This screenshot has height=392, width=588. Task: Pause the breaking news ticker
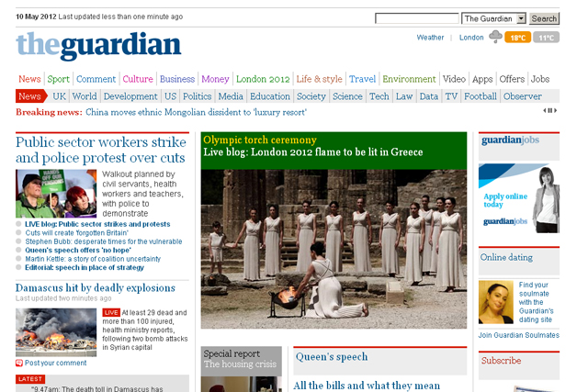550,110
